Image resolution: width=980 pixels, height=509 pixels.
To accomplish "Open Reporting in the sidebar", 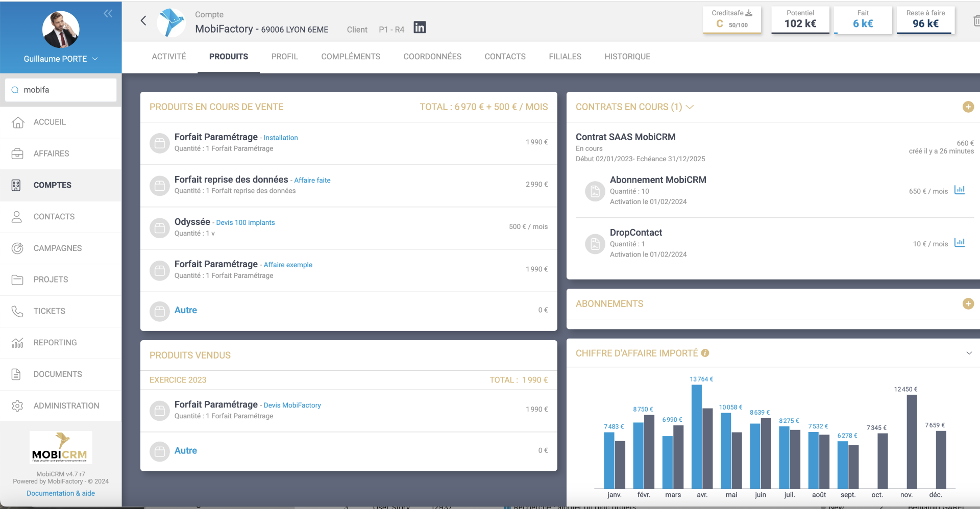I will click(x=55, y=343).
